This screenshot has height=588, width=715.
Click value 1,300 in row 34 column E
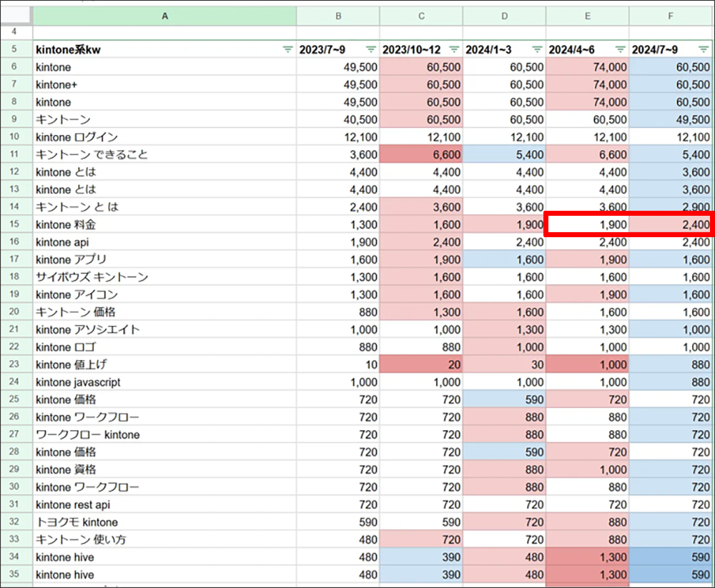pyautogui.click(x=587, y=557)
